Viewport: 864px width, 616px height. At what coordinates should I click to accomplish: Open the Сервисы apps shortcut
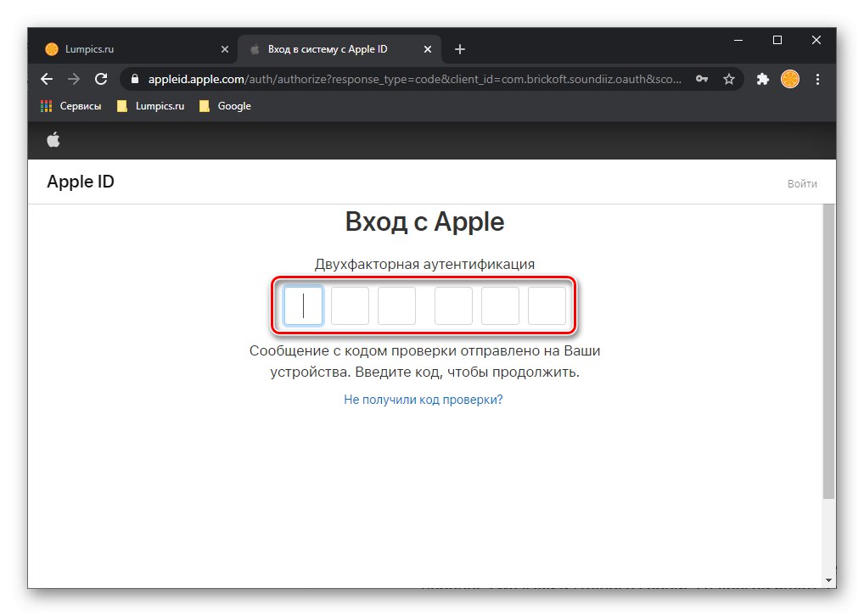tap(70, 106)
